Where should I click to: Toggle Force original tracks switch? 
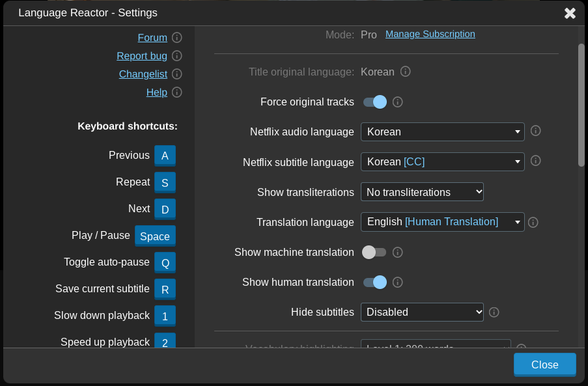pyautogui.click(x=374, y=102)
